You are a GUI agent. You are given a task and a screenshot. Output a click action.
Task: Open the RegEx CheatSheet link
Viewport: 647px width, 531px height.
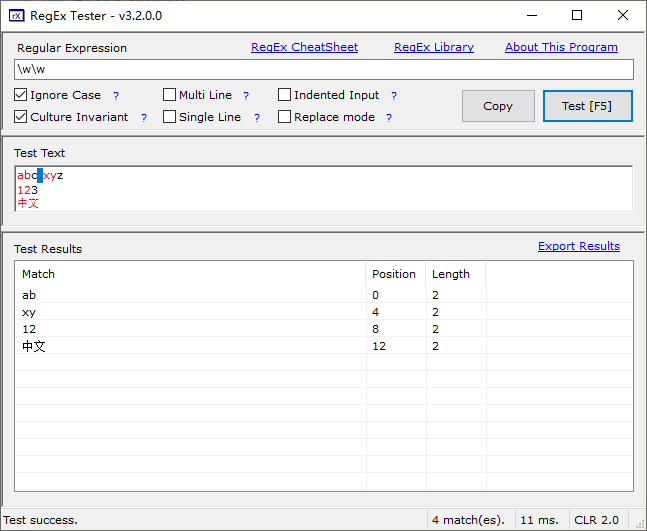[304, 47]
